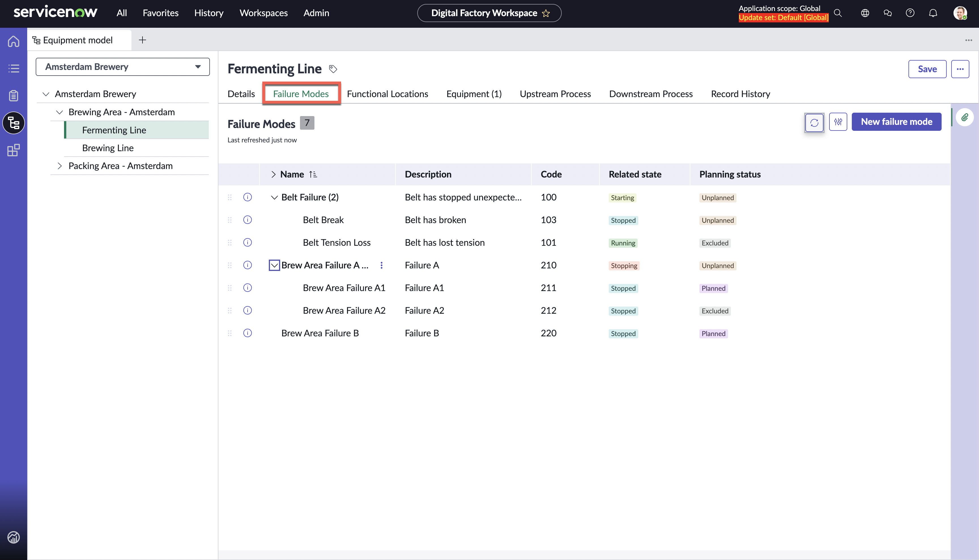
Task: Click the Save button
Action: pyautogui.click(x=927, y=69)
